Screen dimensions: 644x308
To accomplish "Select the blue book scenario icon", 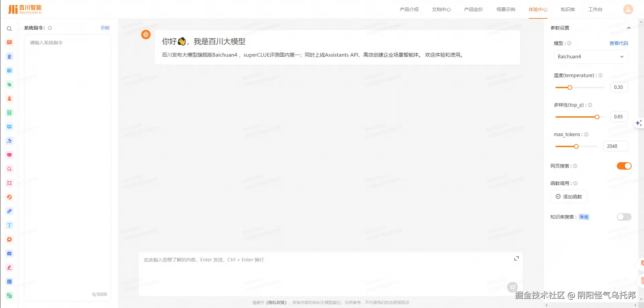I will click(9, 70).
